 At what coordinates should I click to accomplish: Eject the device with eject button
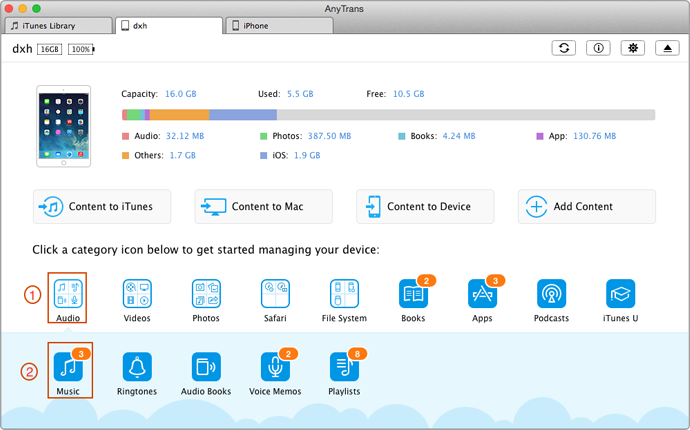coord(667,48)
